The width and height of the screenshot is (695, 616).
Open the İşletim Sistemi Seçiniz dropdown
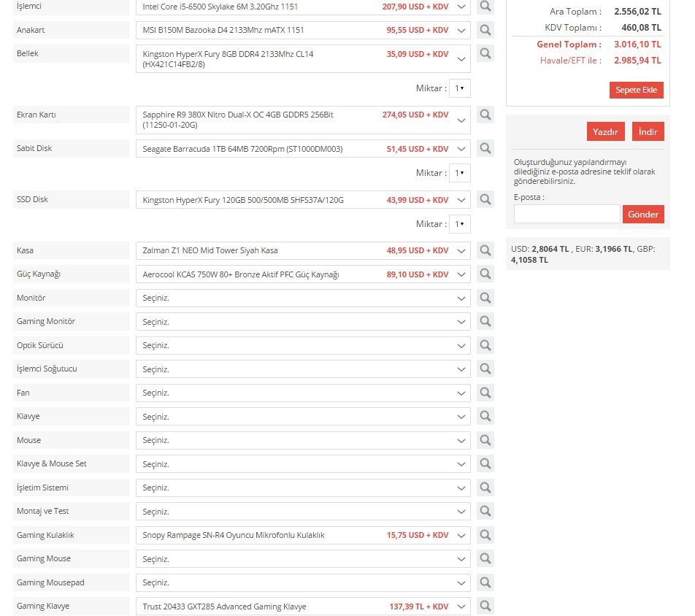click(303, 488)
